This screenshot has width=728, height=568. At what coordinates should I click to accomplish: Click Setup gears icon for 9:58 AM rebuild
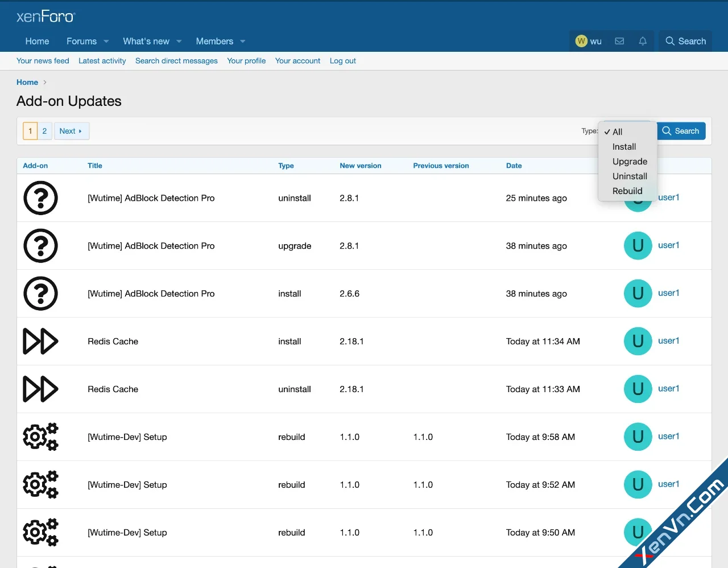coord(40,437)
